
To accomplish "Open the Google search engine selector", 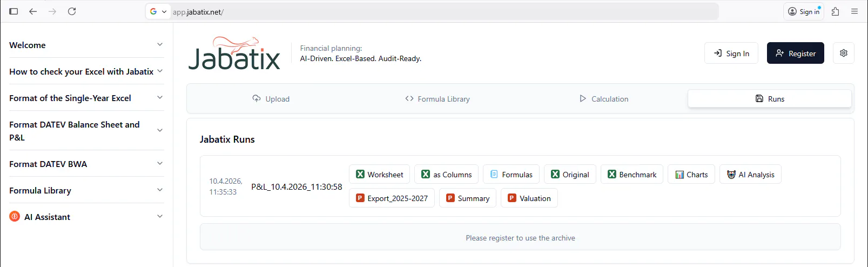I will pyautogui.click(x=158, y=11).
